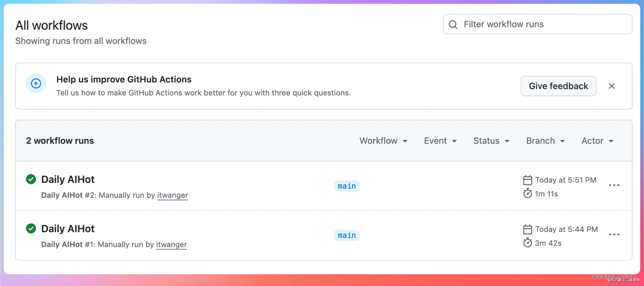Click the Today at 5:51 PM timestamp

point(566,180)
